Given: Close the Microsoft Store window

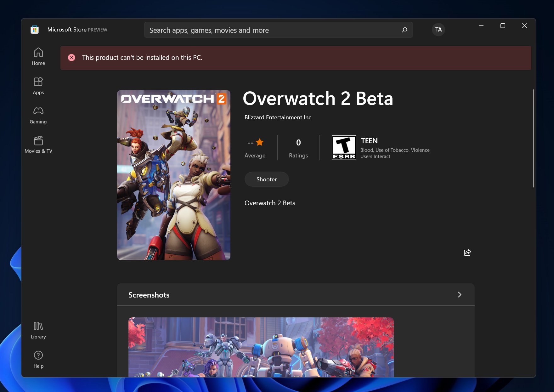Looking at the screenshot, I should coord(524,26).
